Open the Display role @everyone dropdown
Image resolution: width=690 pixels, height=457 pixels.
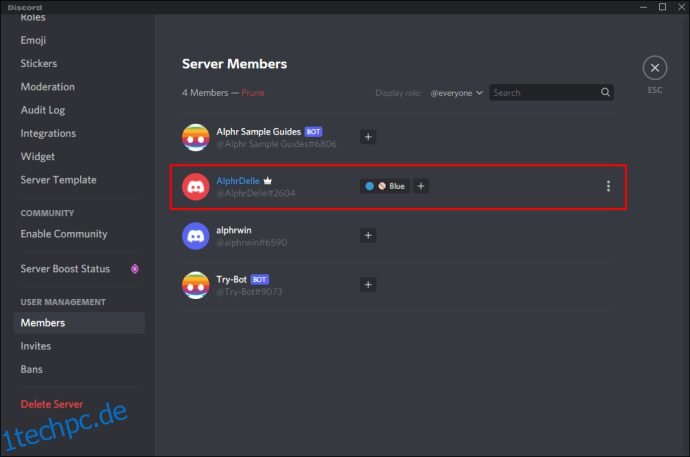click(x=456, y=93)
